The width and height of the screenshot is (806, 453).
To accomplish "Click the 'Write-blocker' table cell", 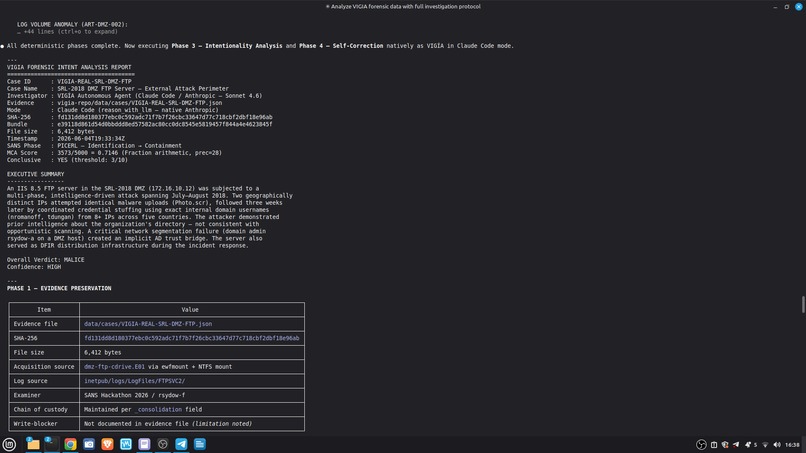I will pos(44,424).
